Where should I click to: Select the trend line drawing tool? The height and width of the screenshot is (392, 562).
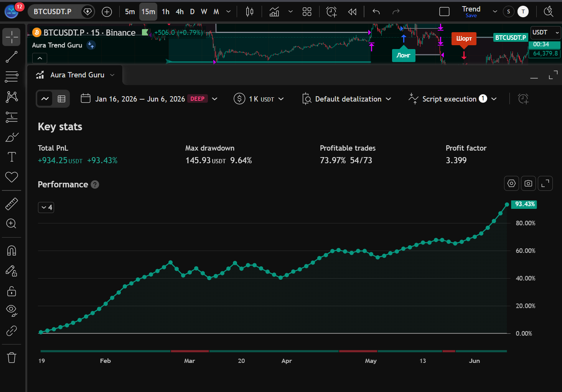pos(12,57)
